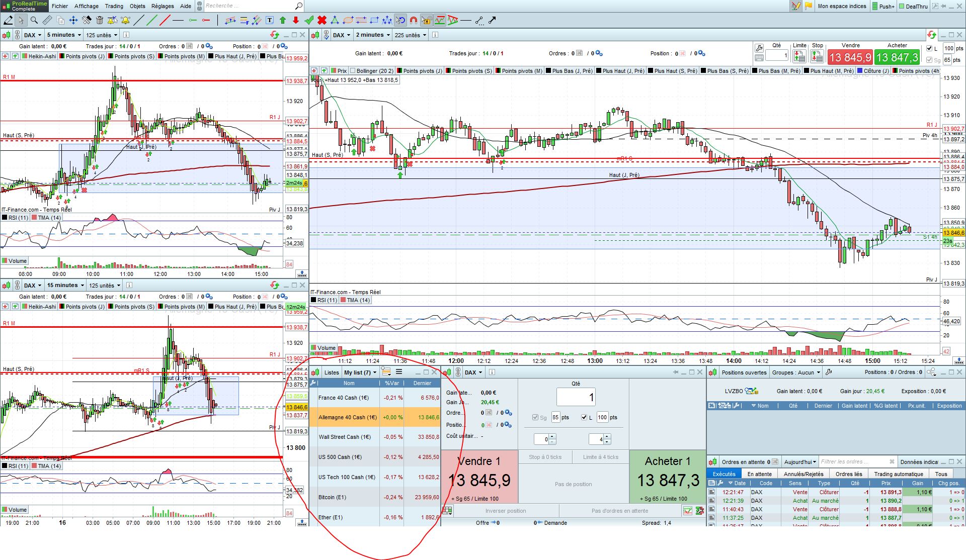Open the Trading menu
This screenshot has height=560, width=966.
(x=114, y=6)
